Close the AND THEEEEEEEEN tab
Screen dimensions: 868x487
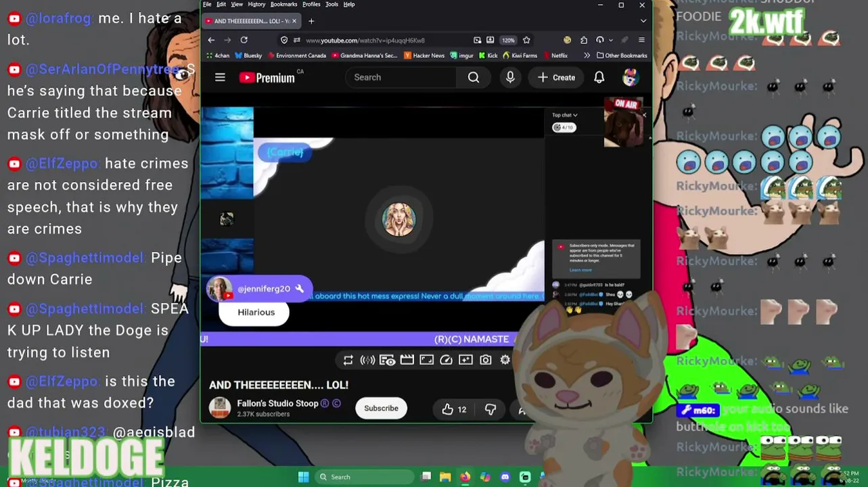[294, 21]
